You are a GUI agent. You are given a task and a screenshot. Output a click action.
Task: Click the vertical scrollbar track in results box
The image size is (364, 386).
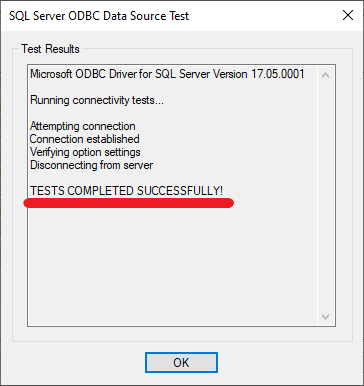point(325,196)
